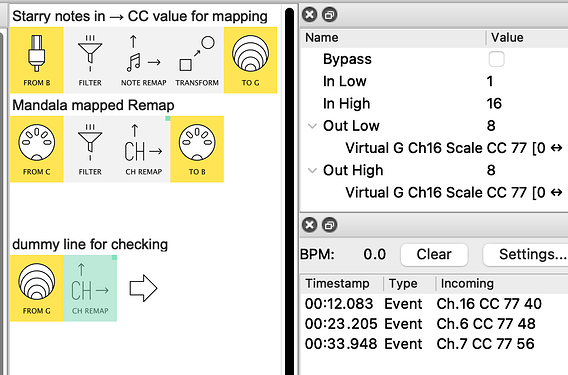
Task: Clear the monitor event list
Action: [x=434, y=254]
